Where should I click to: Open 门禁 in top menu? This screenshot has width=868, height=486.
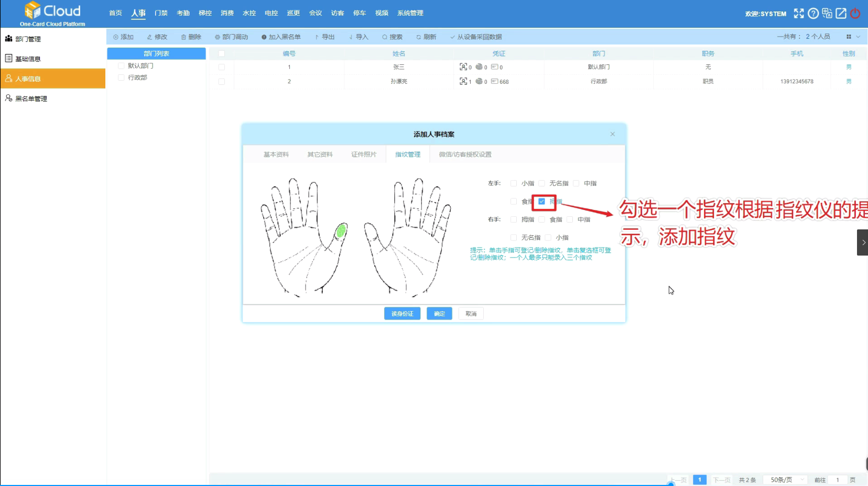161,13
